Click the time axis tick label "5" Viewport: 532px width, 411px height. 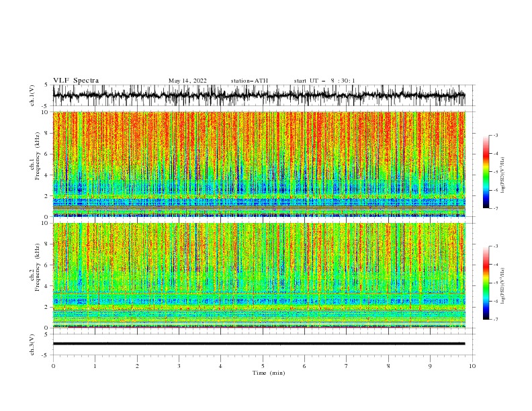pos(263,366)
